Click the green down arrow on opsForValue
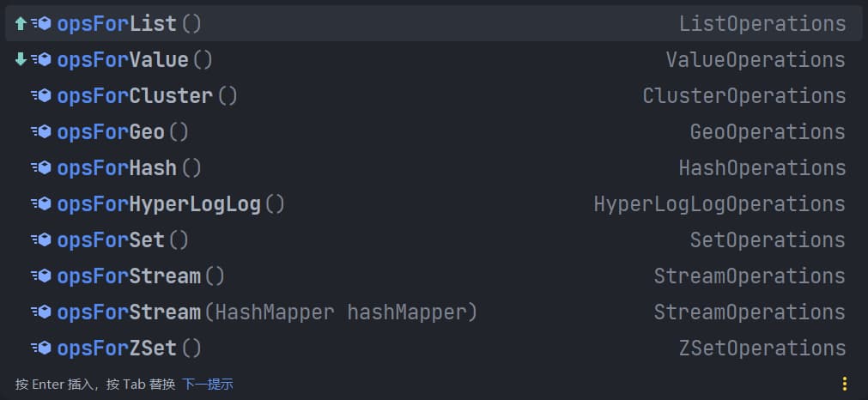Screen dimensions: 868x400 (21, 60)
